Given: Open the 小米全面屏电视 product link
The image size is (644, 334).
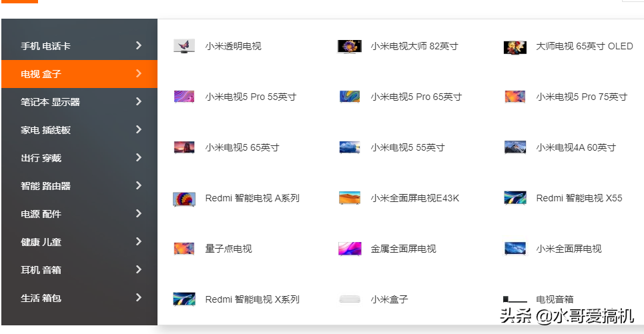Looking at the screenshot, I should pos(569,249).
